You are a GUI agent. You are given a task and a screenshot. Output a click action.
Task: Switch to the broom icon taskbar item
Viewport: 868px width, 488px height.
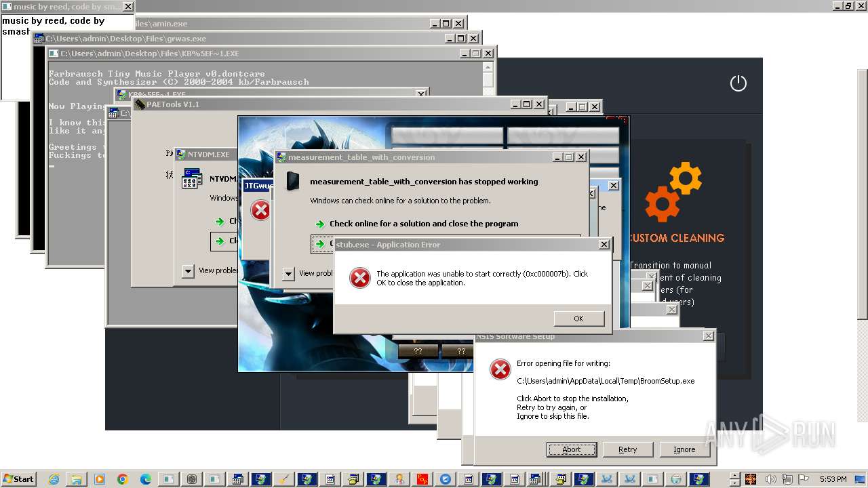tap(284, 479)
